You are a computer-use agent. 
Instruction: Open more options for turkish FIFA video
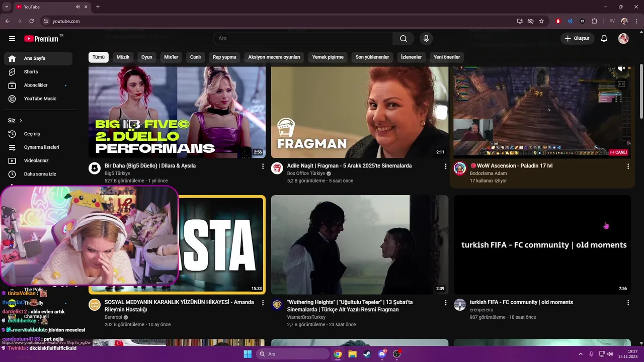[x=628, y=303]
